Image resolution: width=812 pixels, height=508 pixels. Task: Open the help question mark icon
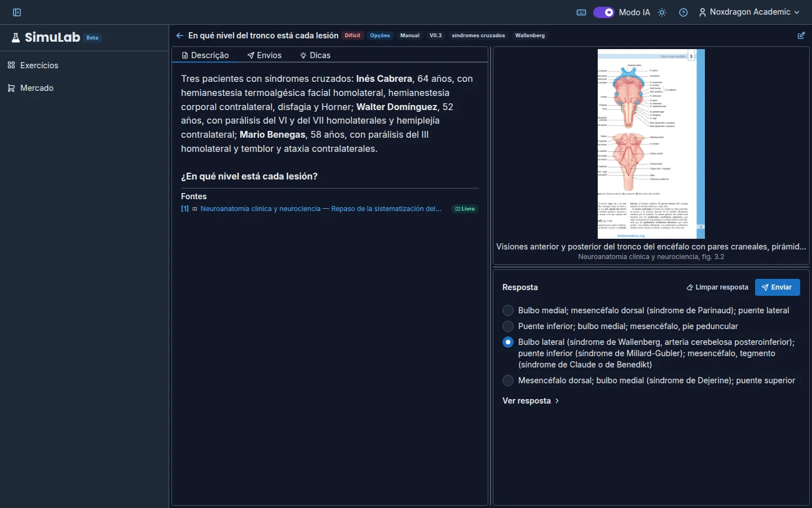pyautogui.click(x=683, y=12)
